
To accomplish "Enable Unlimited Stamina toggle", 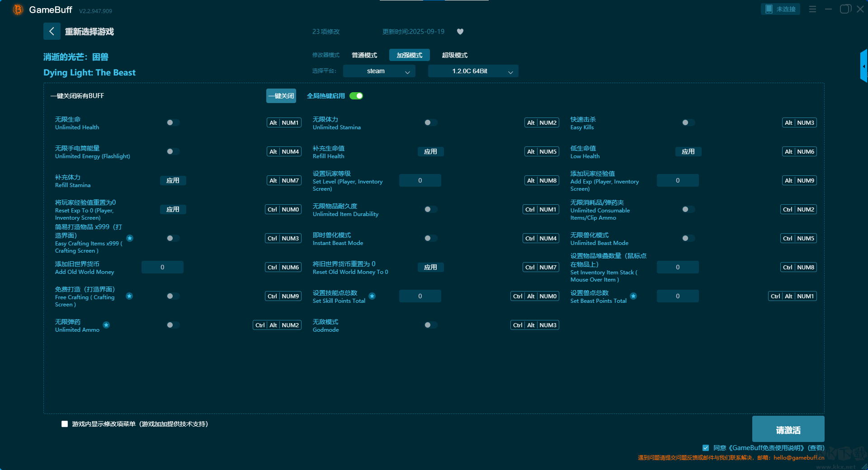I will click(430, 122).
